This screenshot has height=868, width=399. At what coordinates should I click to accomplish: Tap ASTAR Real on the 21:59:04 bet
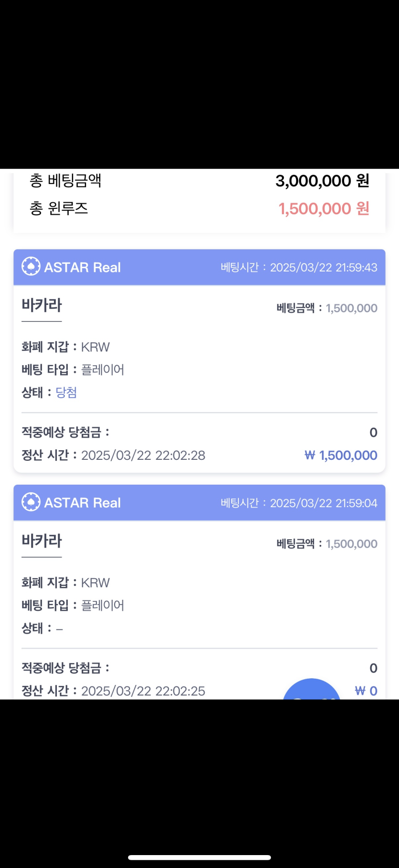[x=82, y=503]
